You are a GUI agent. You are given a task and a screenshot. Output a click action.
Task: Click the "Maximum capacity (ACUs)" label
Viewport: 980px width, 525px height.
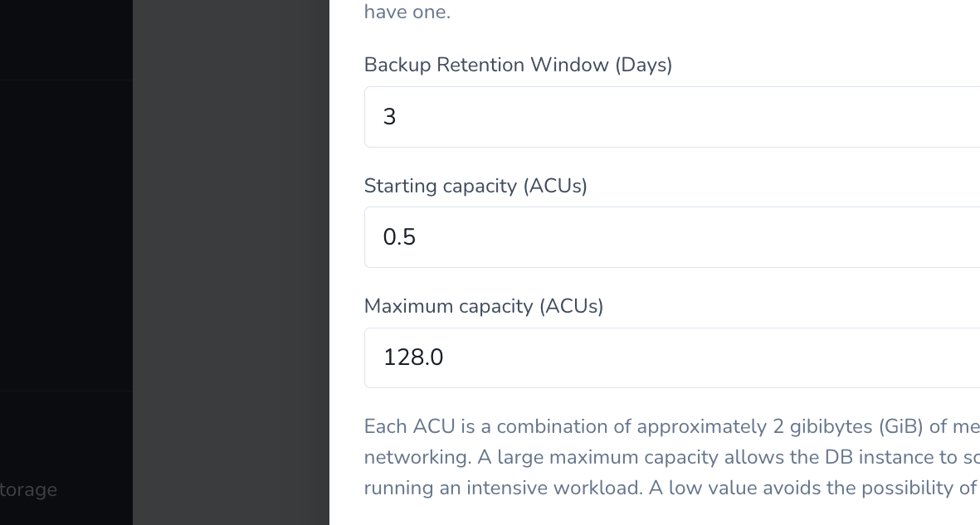(484, 306)
